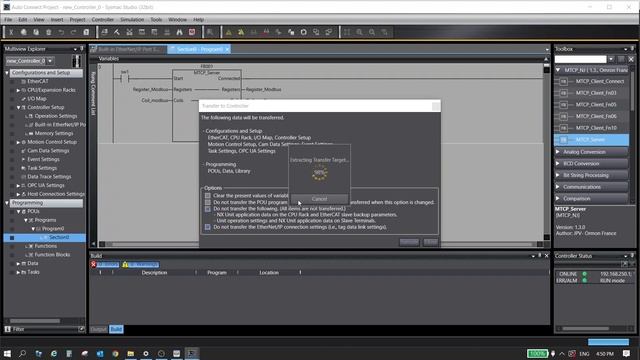The width and height of the screenshot is (640, 360).
Task: Expand OPC UA Settings tree node
Action: (x=18, y=185)
